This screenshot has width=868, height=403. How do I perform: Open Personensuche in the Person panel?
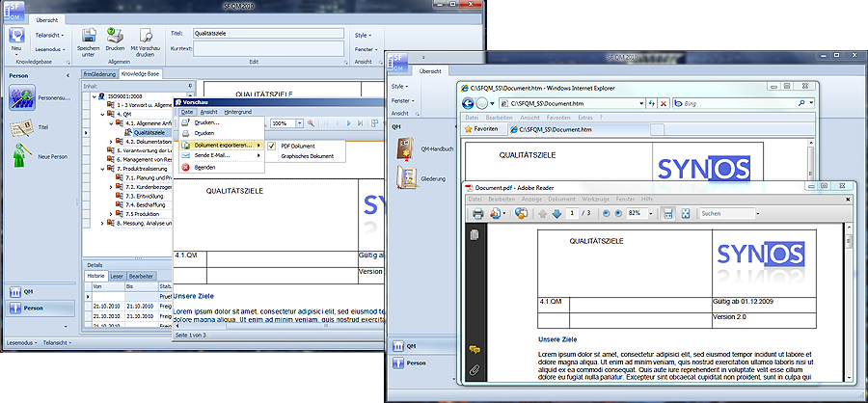pos(23,98)
